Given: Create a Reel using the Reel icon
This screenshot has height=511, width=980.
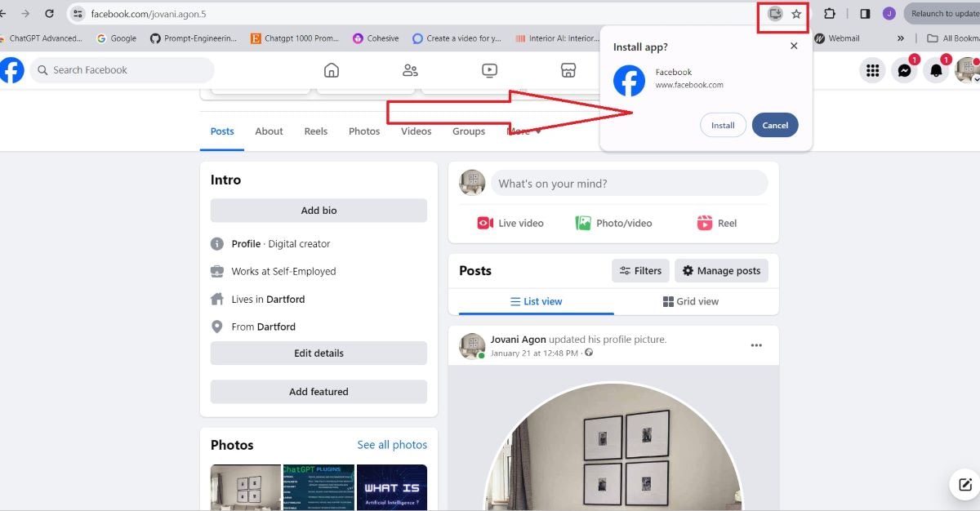Looking at the screenshot, I should point(716,222).
